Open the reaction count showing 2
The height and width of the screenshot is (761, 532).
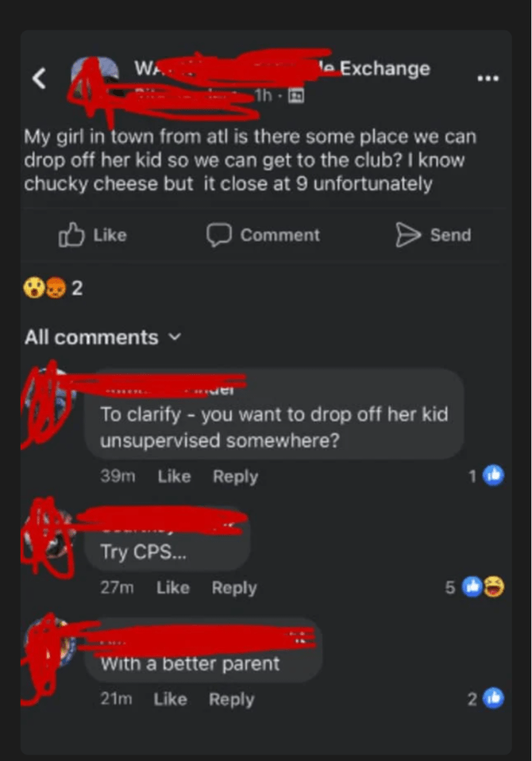77,289
